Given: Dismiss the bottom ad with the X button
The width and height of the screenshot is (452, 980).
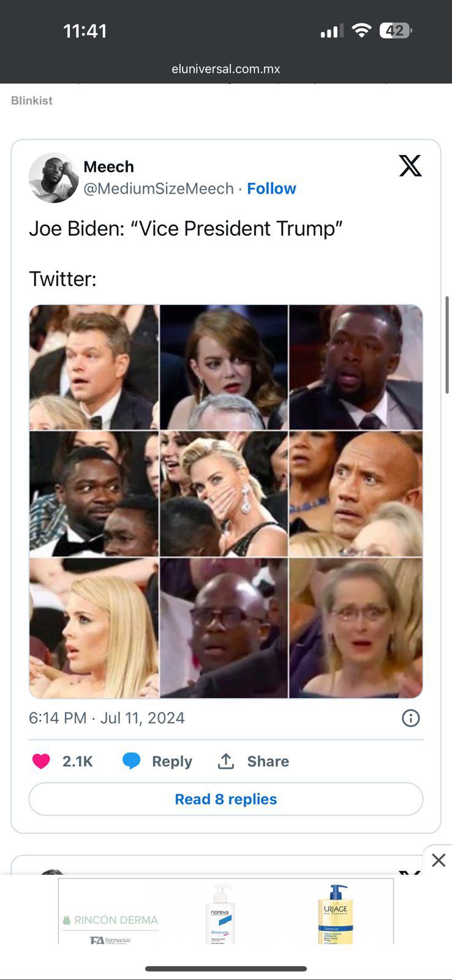Looking at the screenshot, I should 439,860.
